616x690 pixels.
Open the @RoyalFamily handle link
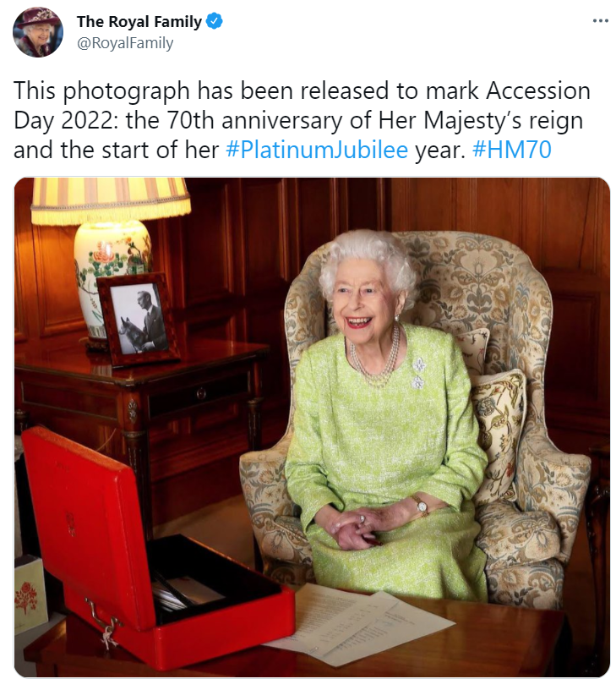point(125,43)
